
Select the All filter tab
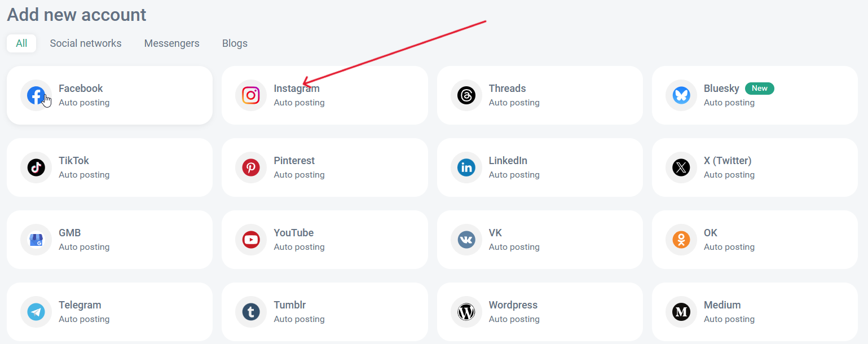click(x=21, y=43)
